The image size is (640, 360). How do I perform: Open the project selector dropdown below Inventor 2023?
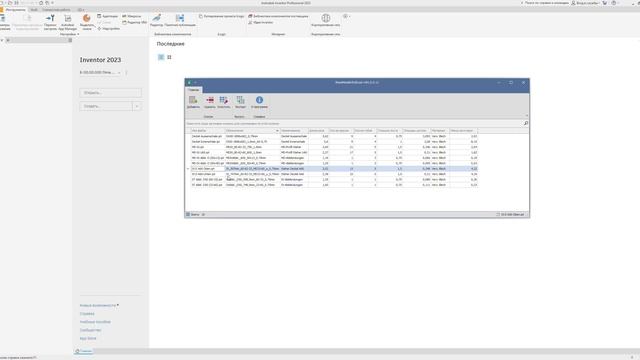pos(100,72)
